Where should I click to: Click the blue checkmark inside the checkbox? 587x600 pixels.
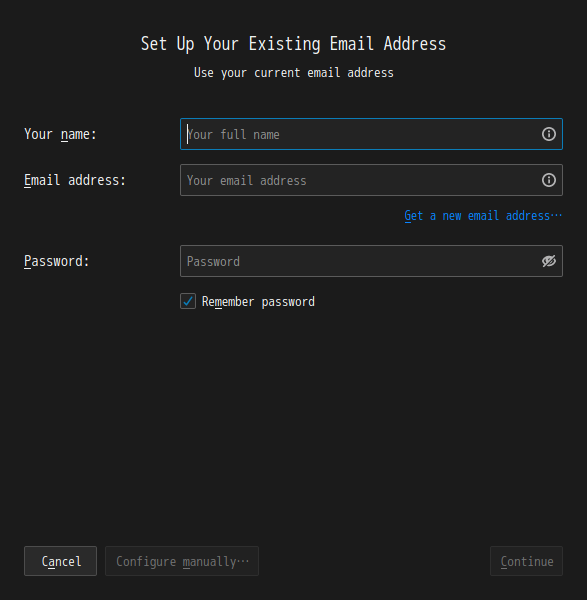tap(188, 301)
